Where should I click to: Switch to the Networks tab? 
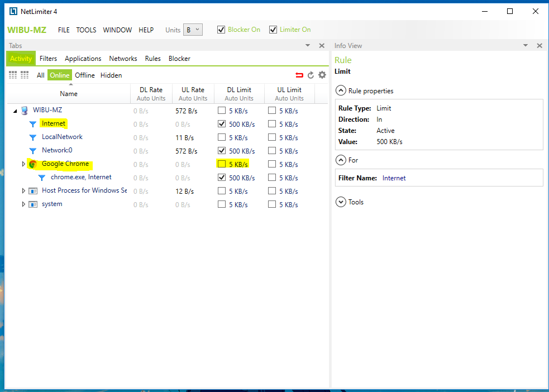coord(123,59)
